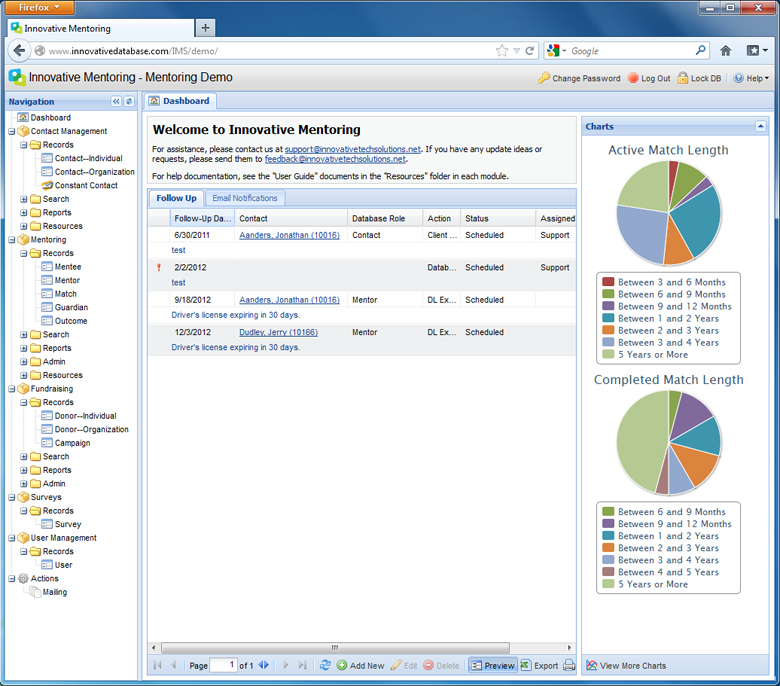Click the Firefox reload icon
The height and width of the screenshot is (686, 780).
pos(530,51)
